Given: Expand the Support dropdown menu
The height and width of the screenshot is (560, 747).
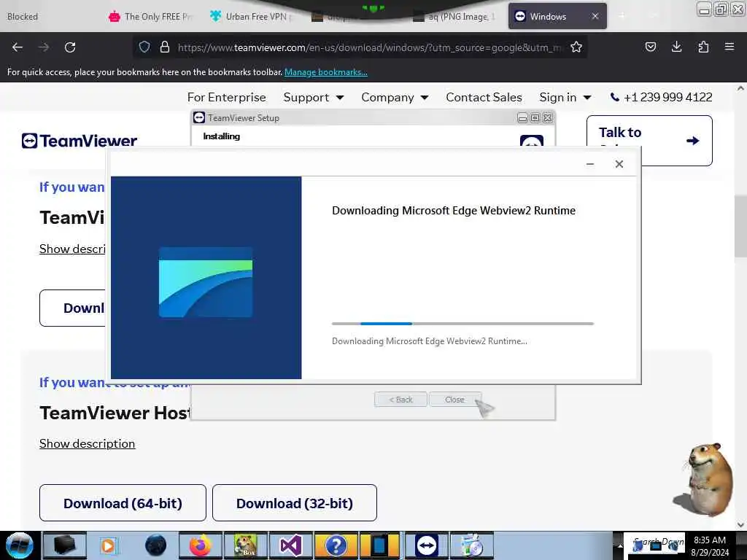Looking at the screenshot, I should coord(314,97).
